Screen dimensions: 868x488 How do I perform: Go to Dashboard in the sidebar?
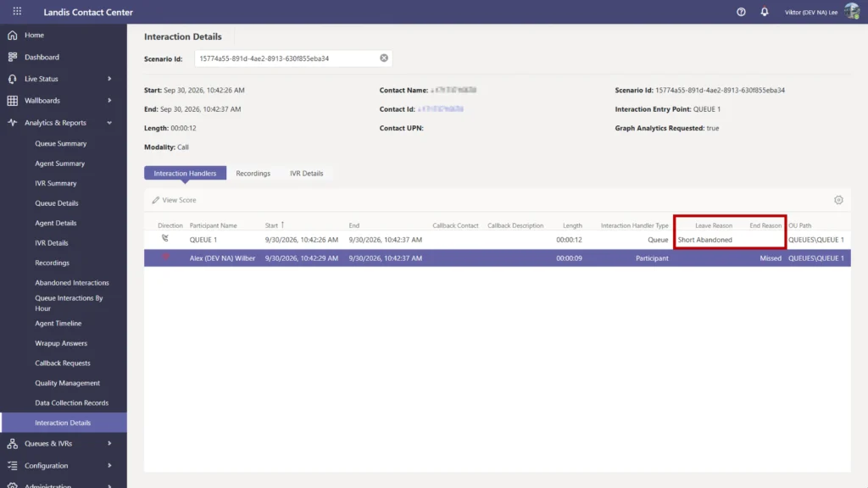pos(42,57)
